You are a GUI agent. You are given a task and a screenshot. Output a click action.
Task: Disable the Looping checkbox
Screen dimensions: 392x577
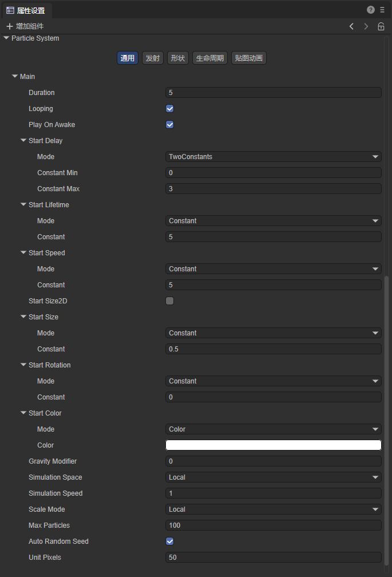(169, 109)
